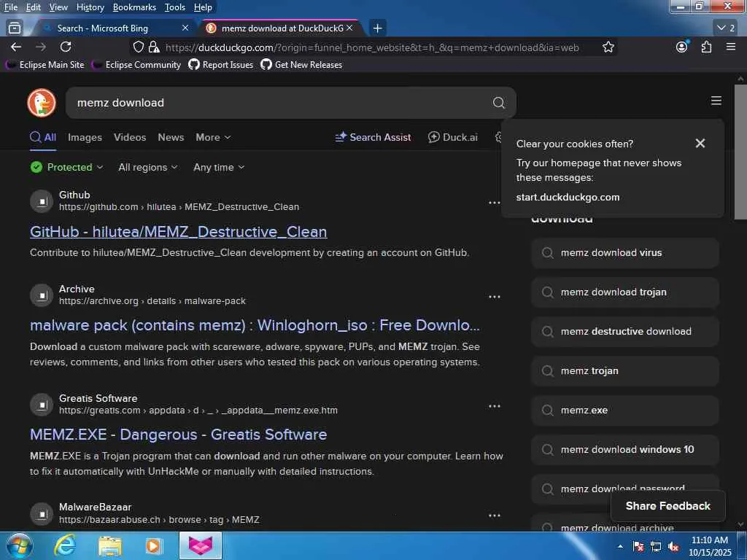Click the page vertical scrollbar thumb

[740, 152]
